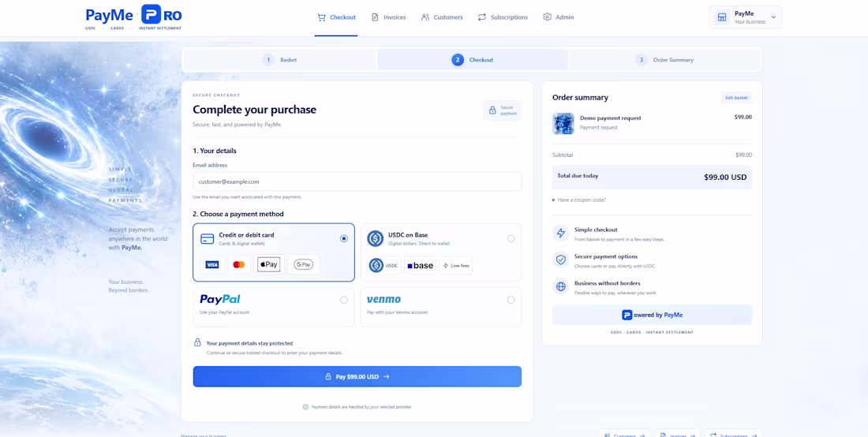The image size is (868, 437).
Task: Click the Total due today label
Action: pyautogui.click(x=578, y=176)
